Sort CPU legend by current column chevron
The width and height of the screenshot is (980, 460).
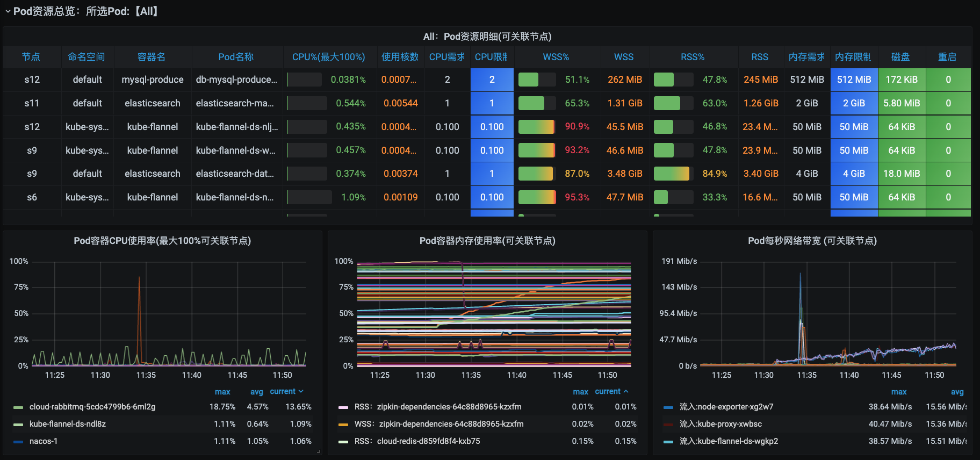point(301,391)
